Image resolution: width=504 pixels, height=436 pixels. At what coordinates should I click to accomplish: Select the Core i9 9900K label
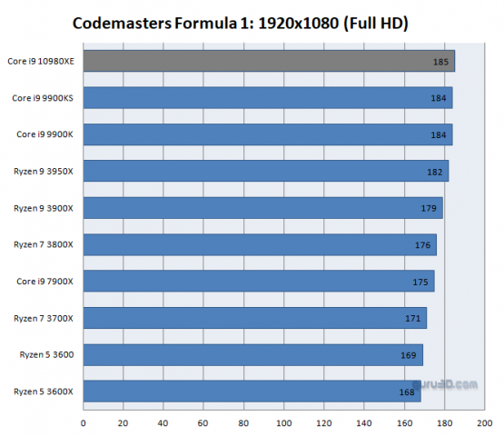coord(45,134)
